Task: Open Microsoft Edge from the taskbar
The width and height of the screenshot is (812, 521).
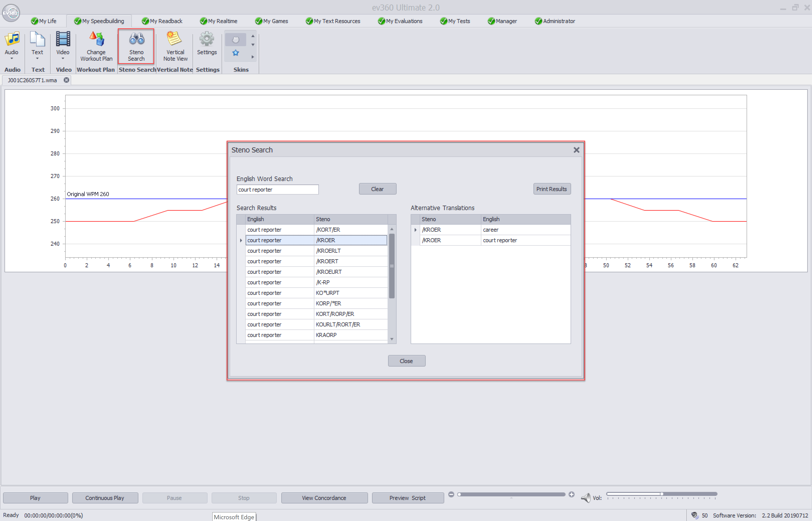Action: (x=234, y=517)
